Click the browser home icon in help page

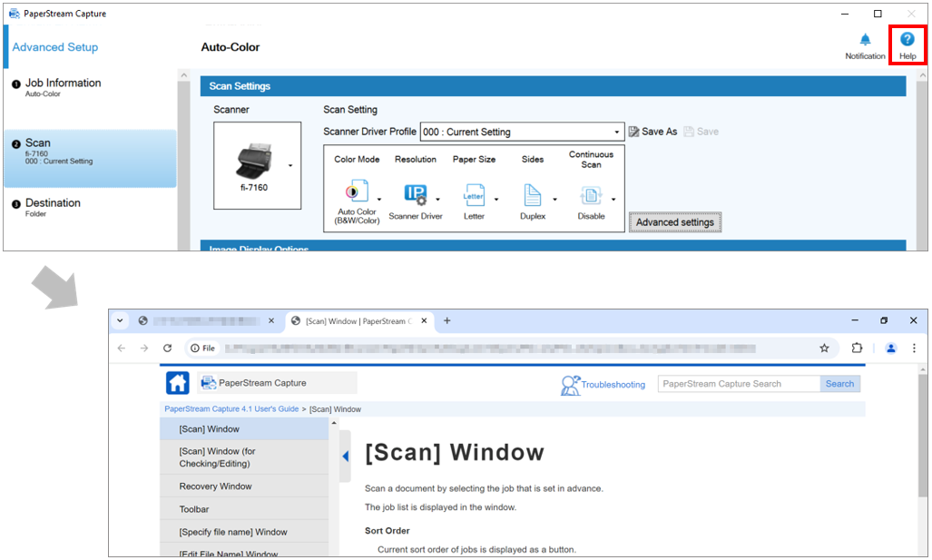pos(178,383)
